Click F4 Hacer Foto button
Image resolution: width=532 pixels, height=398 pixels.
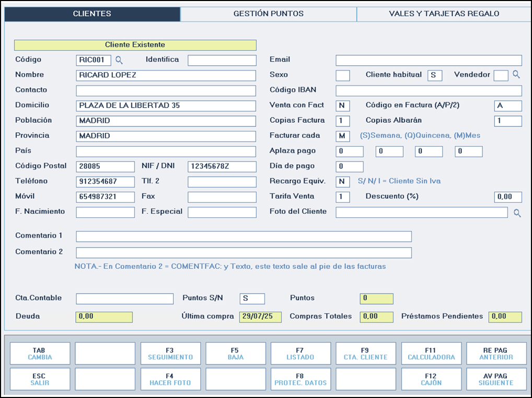click(x=170, y=379)
